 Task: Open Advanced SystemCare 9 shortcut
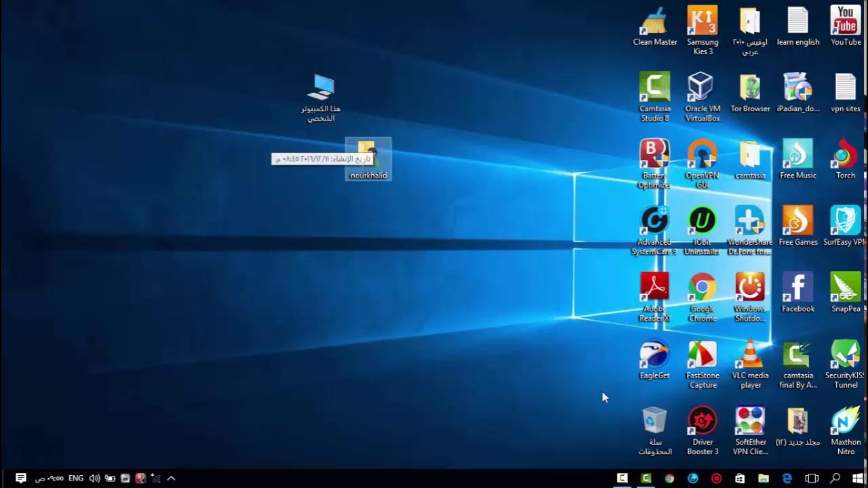(654, 230)
